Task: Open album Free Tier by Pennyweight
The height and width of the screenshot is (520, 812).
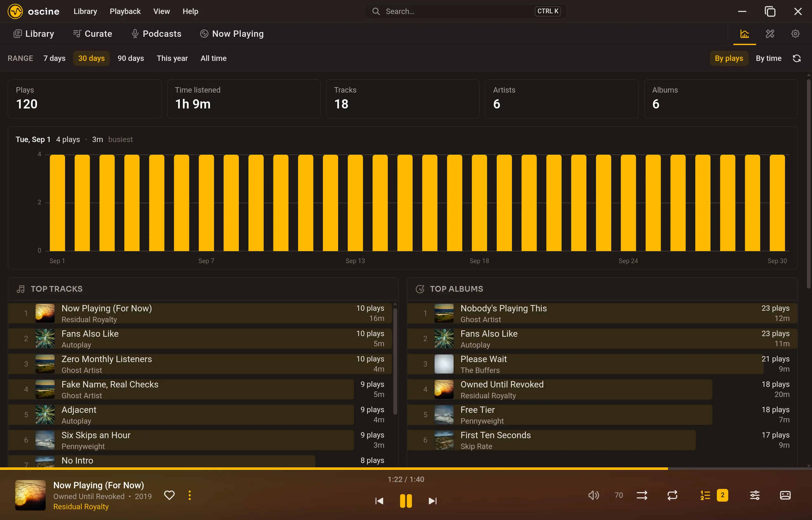Action: click(x=602, y=415)
